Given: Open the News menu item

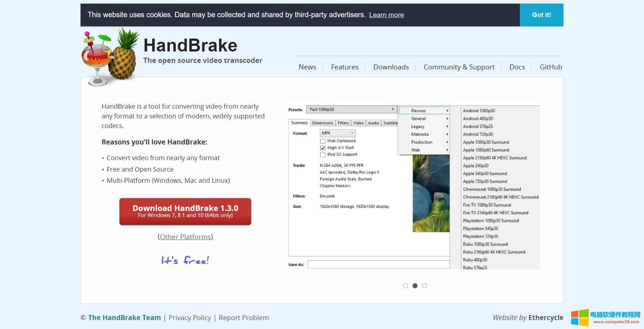Looking at the screenshot, I should click(307, 67).
